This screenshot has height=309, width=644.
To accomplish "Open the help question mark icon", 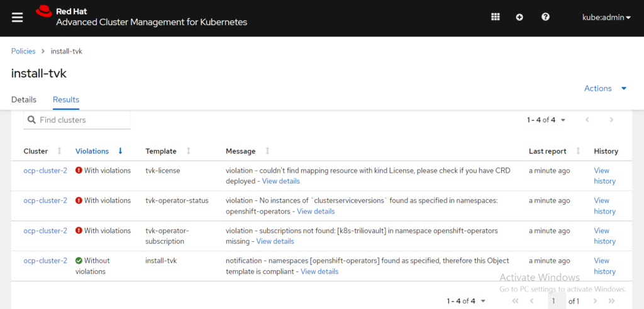I will pos(545,17).
